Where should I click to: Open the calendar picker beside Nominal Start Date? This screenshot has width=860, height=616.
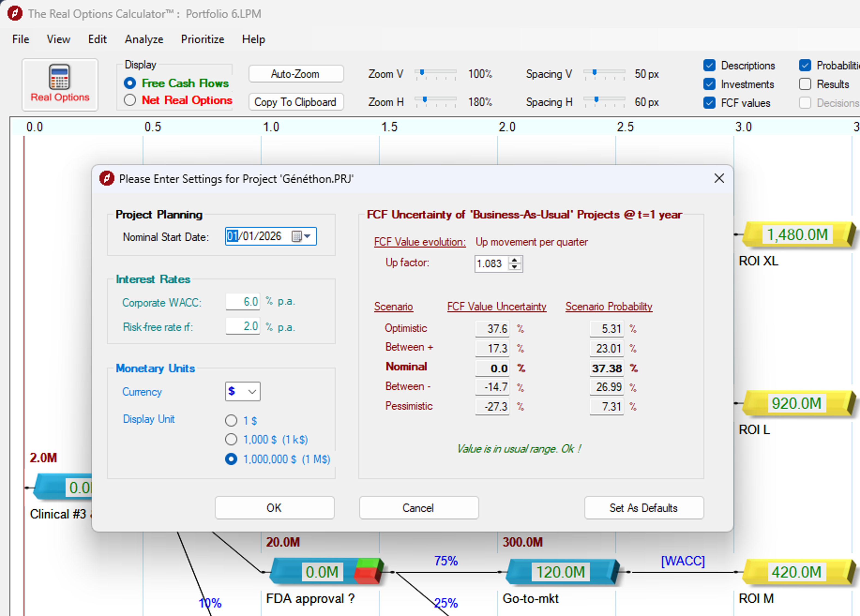point(297,236)
